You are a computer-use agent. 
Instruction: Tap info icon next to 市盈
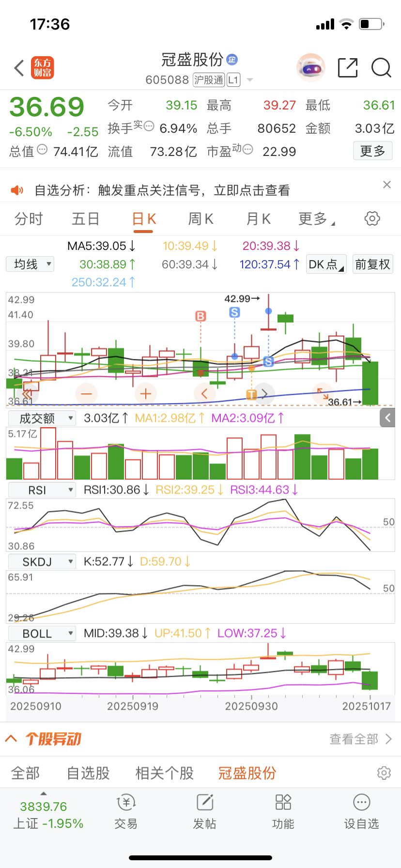[x=247, y=149]
